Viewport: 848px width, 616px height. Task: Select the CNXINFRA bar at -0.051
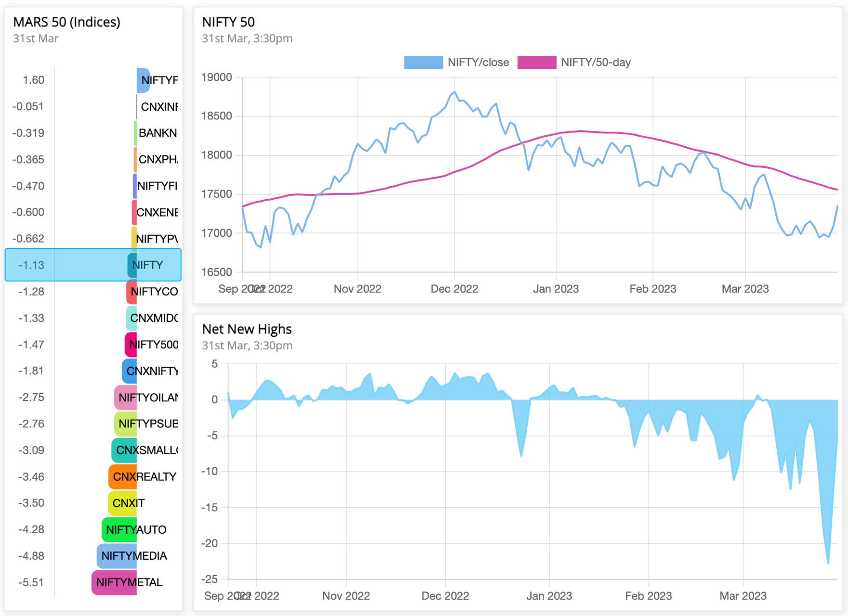(136, 106)
